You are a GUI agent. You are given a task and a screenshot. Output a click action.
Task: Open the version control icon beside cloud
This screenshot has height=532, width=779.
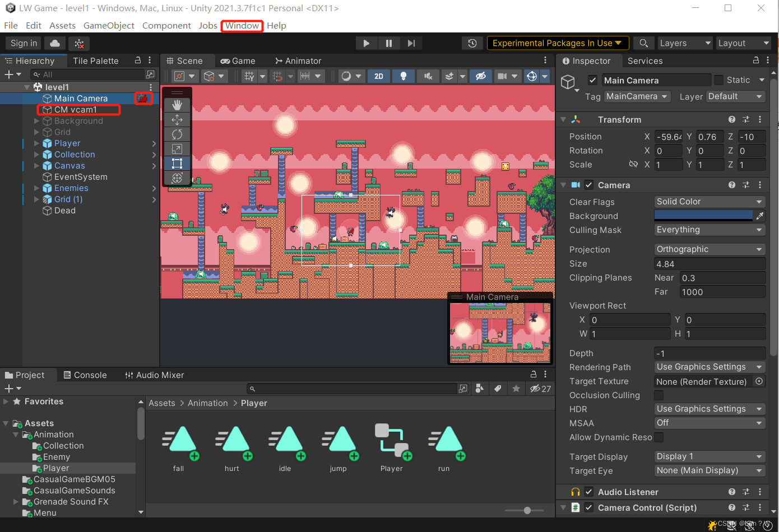[79, 43]
